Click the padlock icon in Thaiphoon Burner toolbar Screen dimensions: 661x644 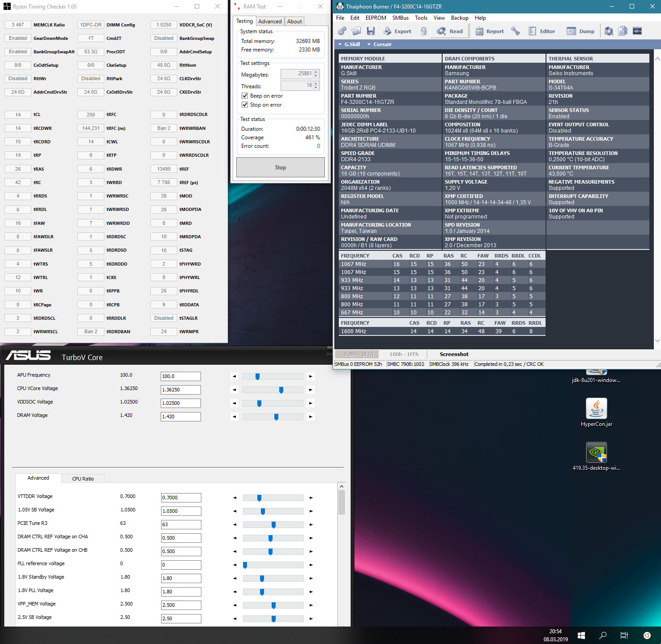tap(423, 31)
